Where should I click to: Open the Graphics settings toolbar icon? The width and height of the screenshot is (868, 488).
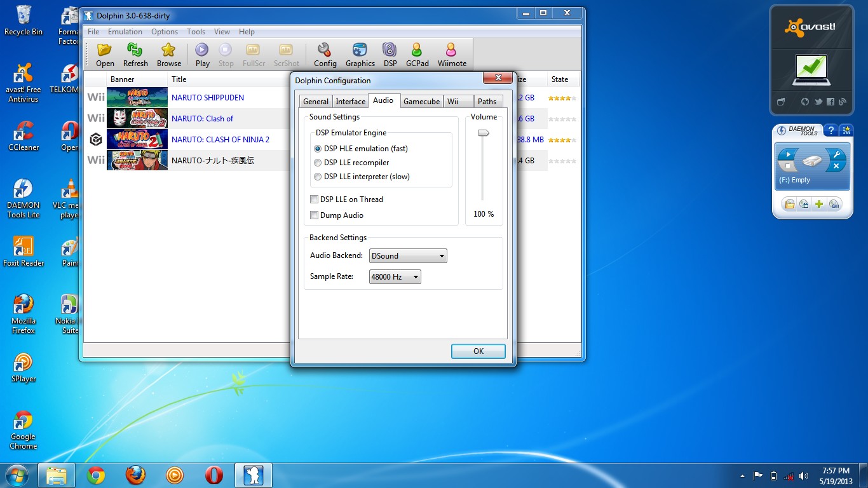tap(360, 55)
